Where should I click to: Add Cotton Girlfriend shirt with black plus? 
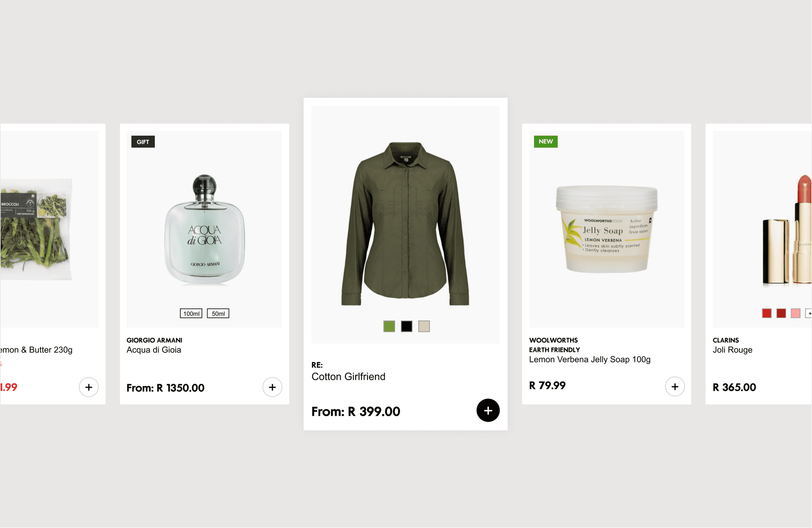[488, 410]
